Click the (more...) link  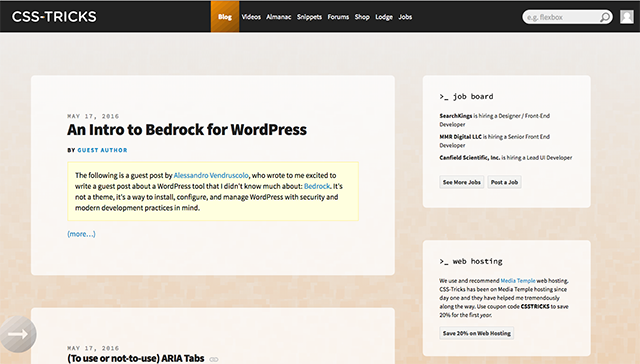[x=81, y=234]
